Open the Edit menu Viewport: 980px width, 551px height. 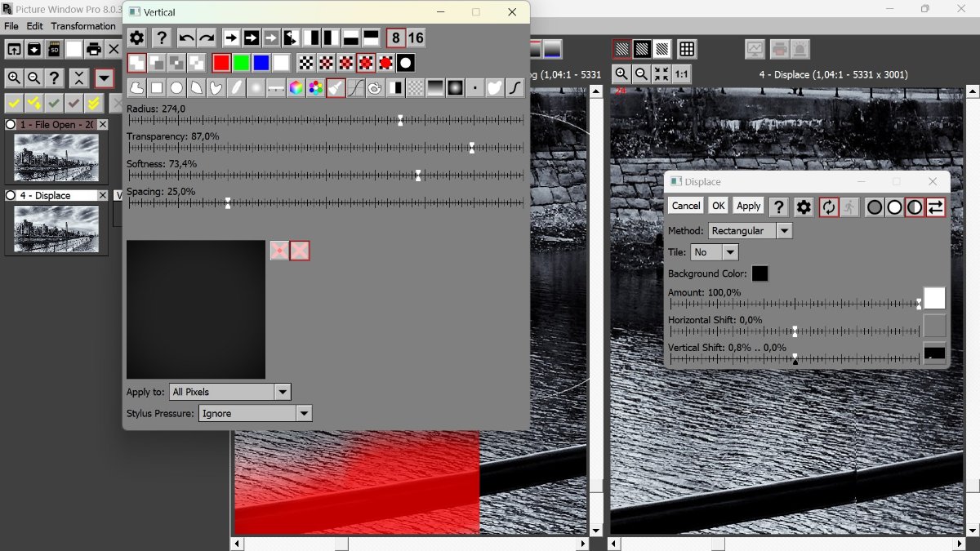coord(34,26)
